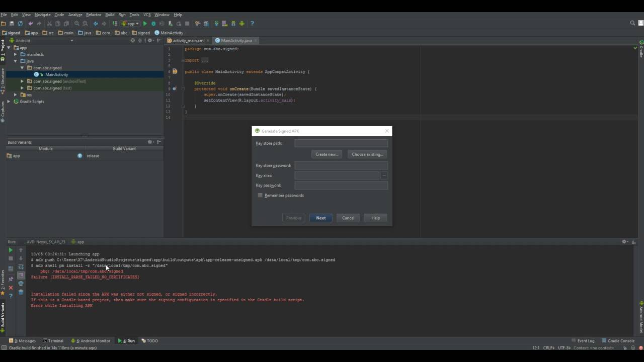644x362 pixels.
Task: Open the Messages tool window
Action: point(23,341)
